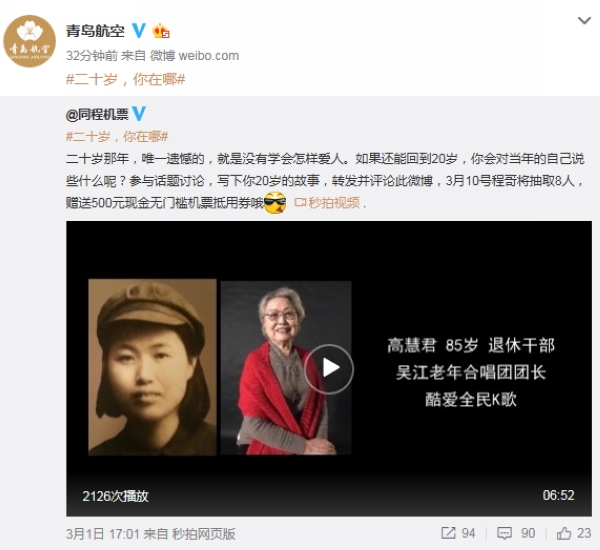Click the old sepia portrait thumbnail
Viewport: 600px width, 550px height.
click(152, 367)
